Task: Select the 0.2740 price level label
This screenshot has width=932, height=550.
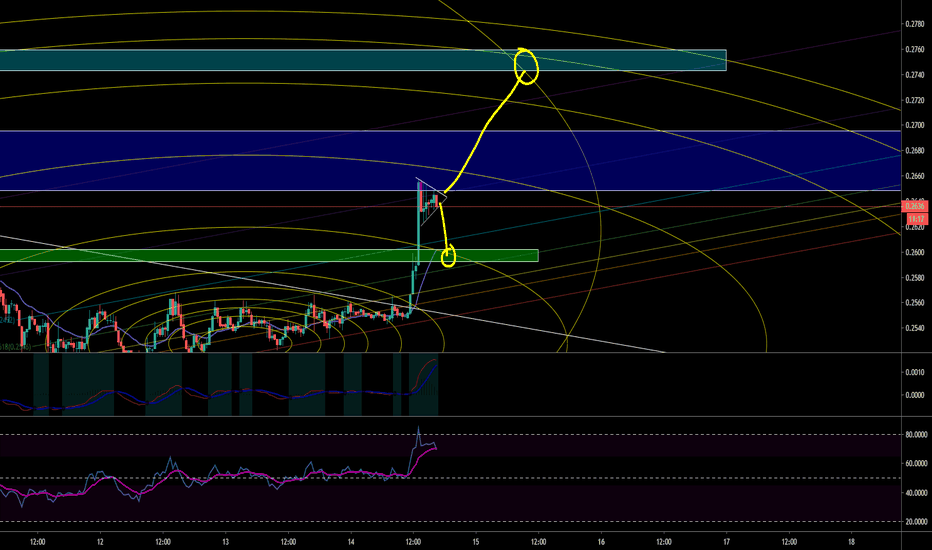Action: point(915,75)
